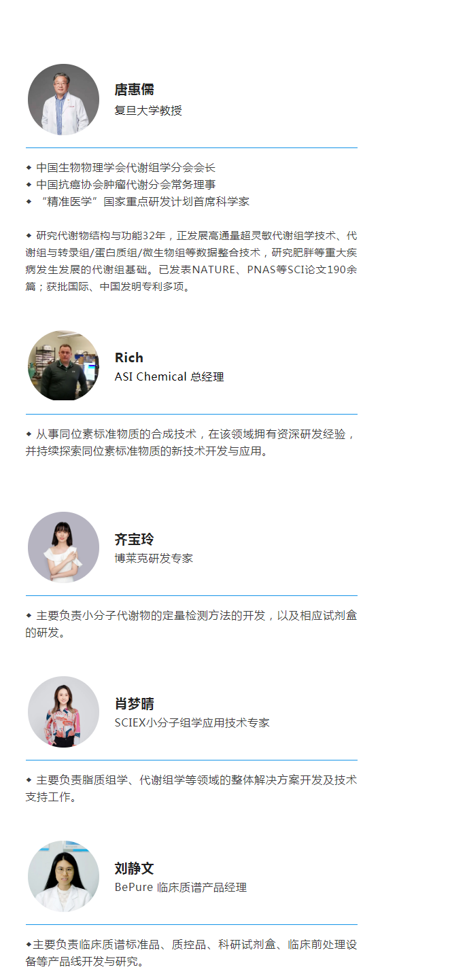The height and width of the screenshot is (980, 467).
Task: Click the description 从事同位素标准物质的合成技术
Action: coord(191,442)
